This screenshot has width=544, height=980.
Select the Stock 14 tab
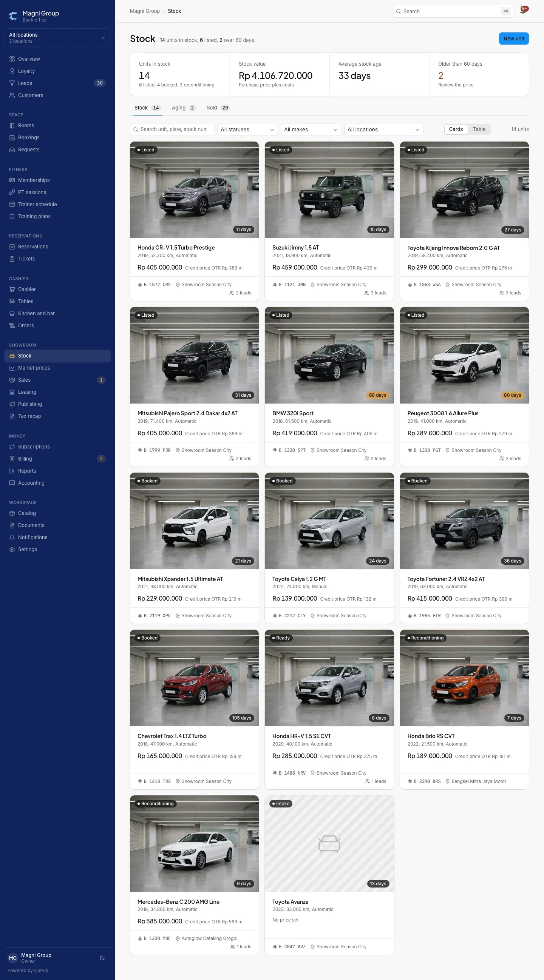coord(148,108)
